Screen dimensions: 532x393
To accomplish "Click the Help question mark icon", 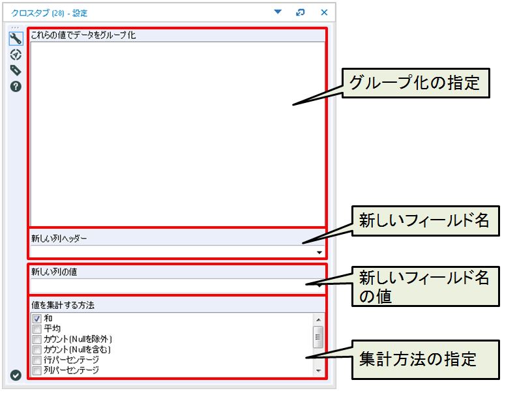I will (x=16, y=86).
